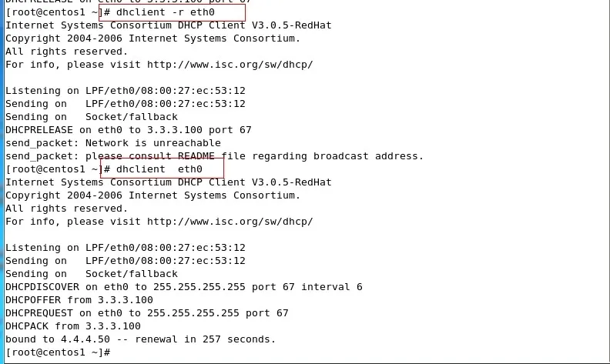This screenshot has height=364, width=610.
Task: Click 'port 67' in the DHCPREQUEST line
Action: coord(270,313)
